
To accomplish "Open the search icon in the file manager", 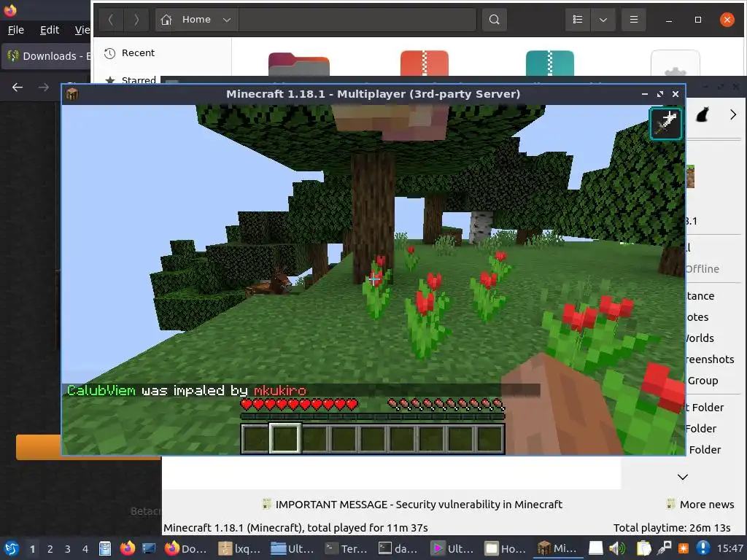I will [494, 20].
